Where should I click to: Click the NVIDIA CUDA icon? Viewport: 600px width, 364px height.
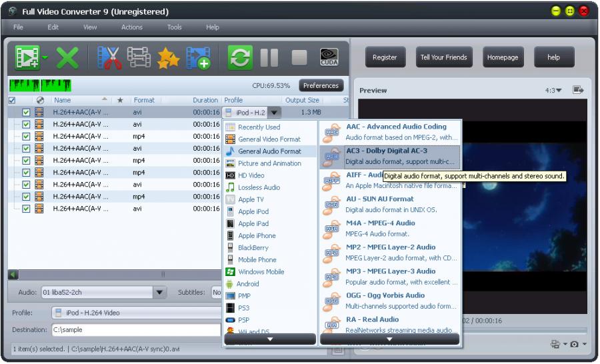point(329,58)
